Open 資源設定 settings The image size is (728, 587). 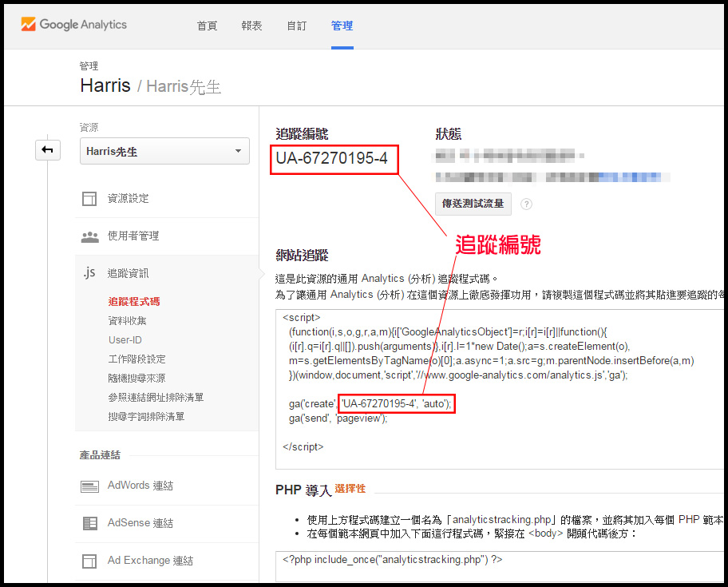coord(129,199)
